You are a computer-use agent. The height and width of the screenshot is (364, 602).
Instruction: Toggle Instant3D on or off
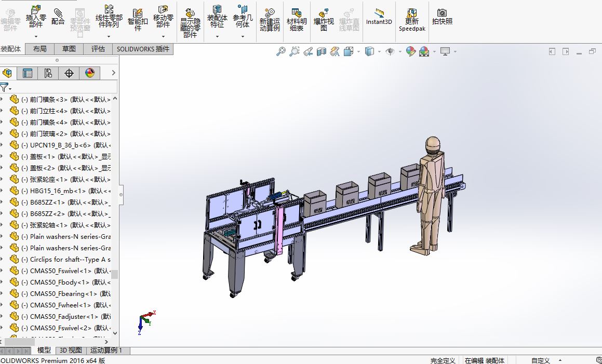[x=379, y=17]
